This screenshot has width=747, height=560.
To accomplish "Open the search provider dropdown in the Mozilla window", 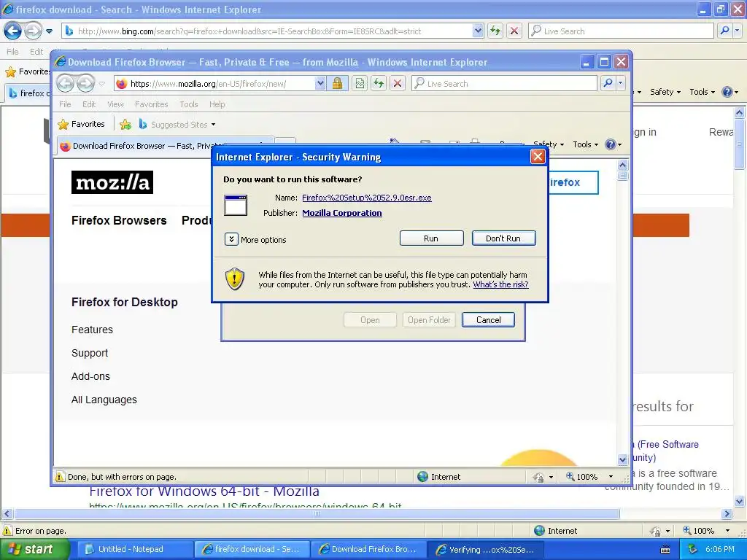I will point(620,83).
